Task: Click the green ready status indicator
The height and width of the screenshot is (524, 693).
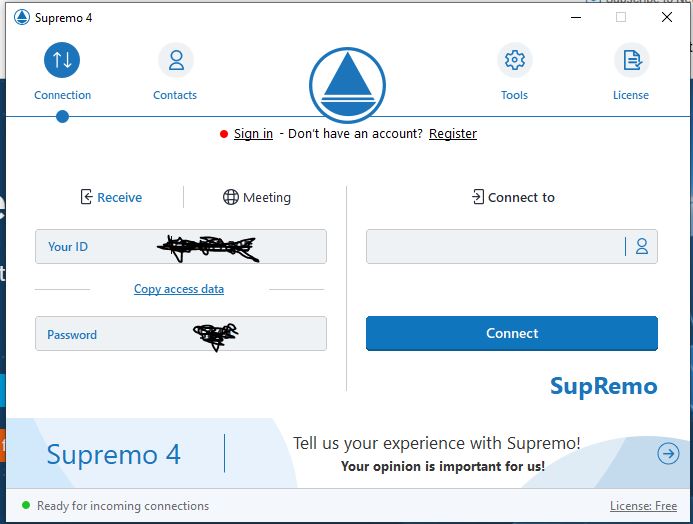Action: click(26, 506)
